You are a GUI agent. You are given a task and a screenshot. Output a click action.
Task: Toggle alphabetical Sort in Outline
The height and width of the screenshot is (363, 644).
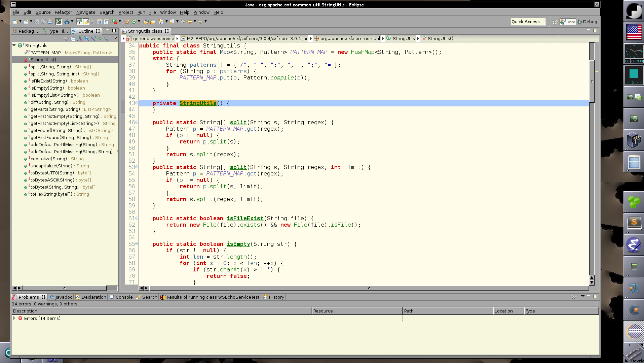pyautogui.click(x=80, y=39)
